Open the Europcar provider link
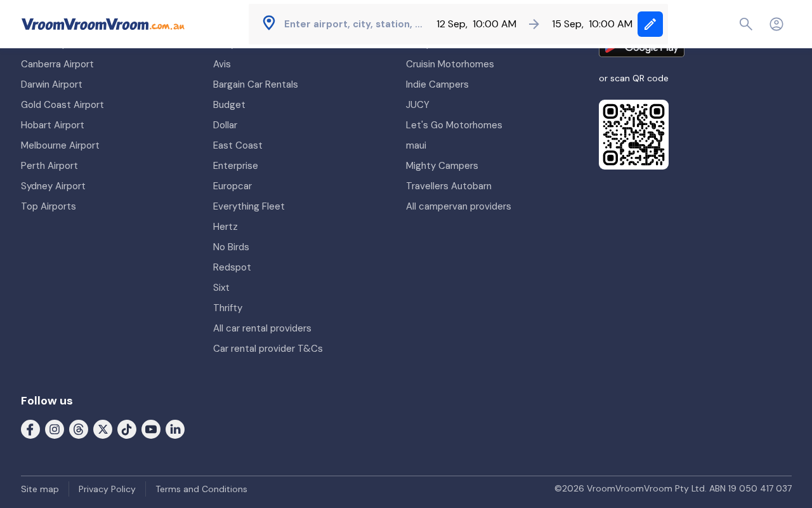This screenshot has width=812, height=508. tap(232, 186)
